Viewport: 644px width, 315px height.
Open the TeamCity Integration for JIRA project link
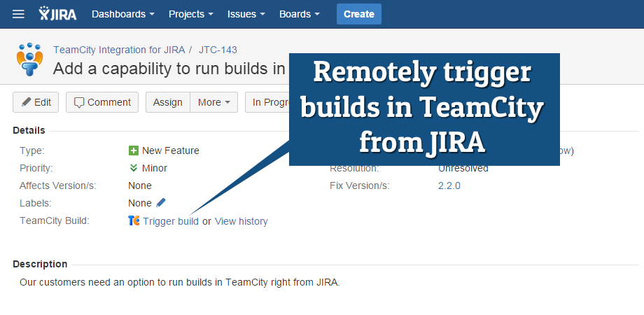[x=119, y=50]
